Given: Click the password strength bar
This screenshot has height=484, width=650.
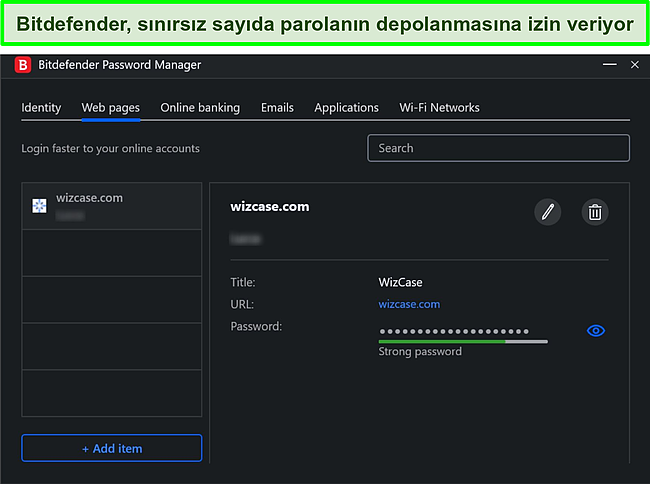Looking at the screenshot, I should [463, 341].
